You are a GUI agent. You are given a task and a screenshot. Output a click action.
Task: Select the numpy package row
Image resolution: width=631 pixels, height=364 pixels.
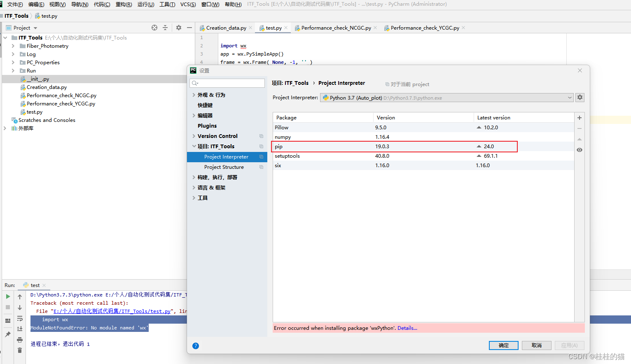point(423,137)
